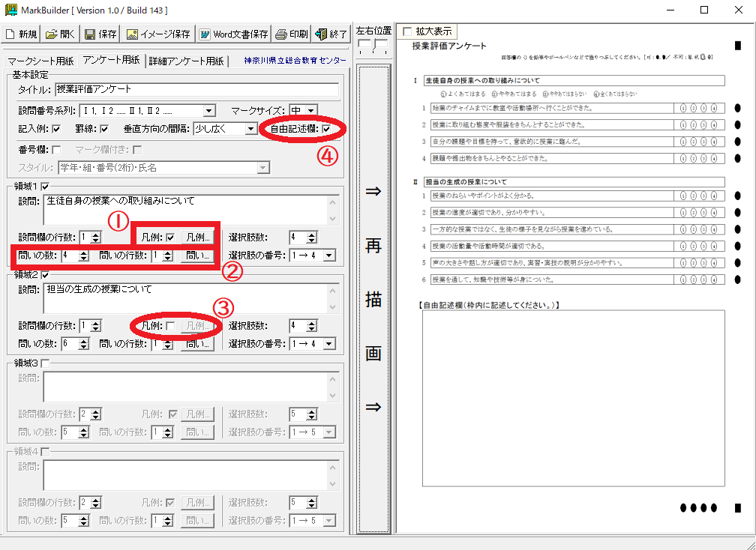
Task: Enable the 領域4 checkbox
Action: 45,452
